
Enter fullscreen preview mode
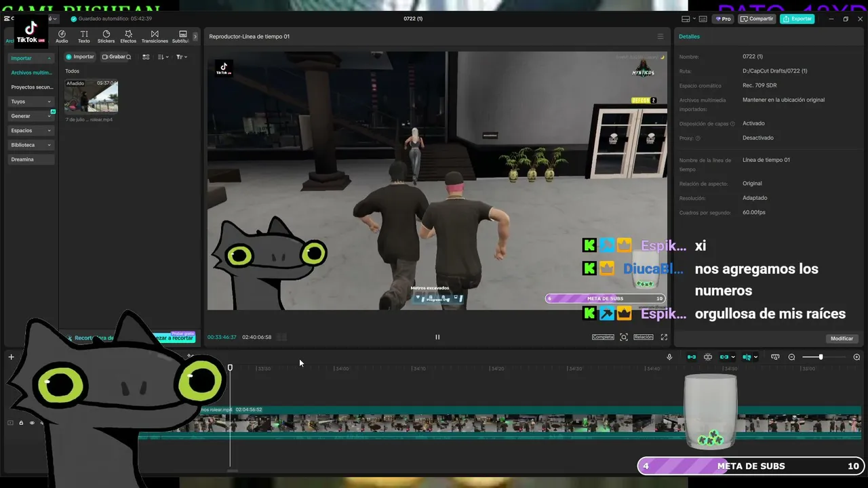664,337
